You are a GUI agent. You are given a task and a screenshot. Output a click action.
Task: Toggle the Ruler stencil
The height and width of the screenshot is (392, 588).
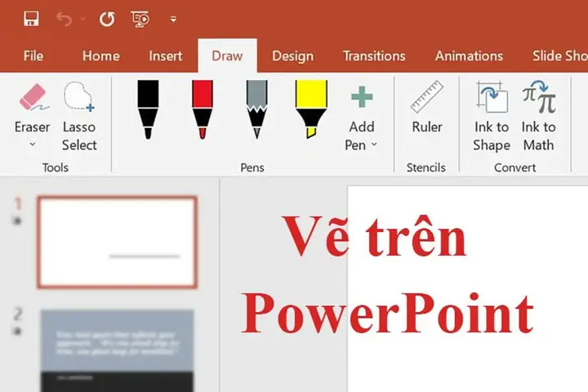click(x=427, y=108)
